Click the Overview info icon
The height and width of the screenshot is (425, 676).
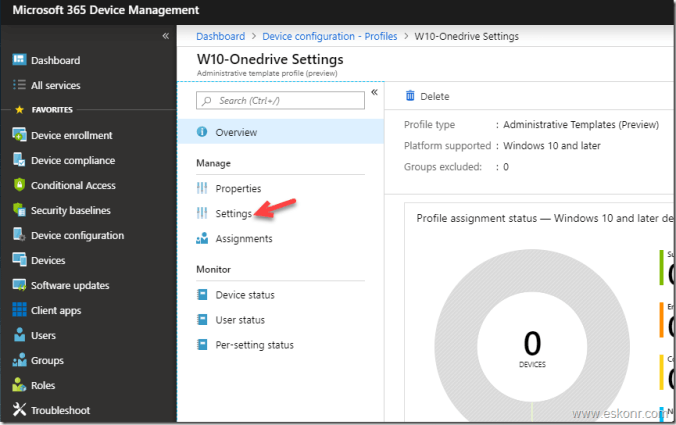(x=202, y=132)
